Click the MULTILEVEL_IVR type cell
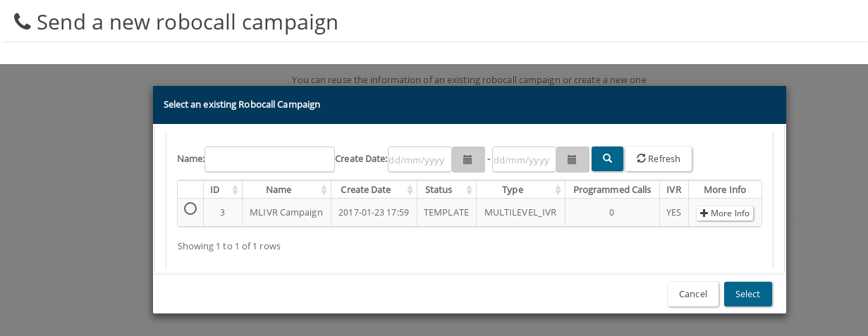868x336 pixels. pyautogui.click(x=520, y=213)
